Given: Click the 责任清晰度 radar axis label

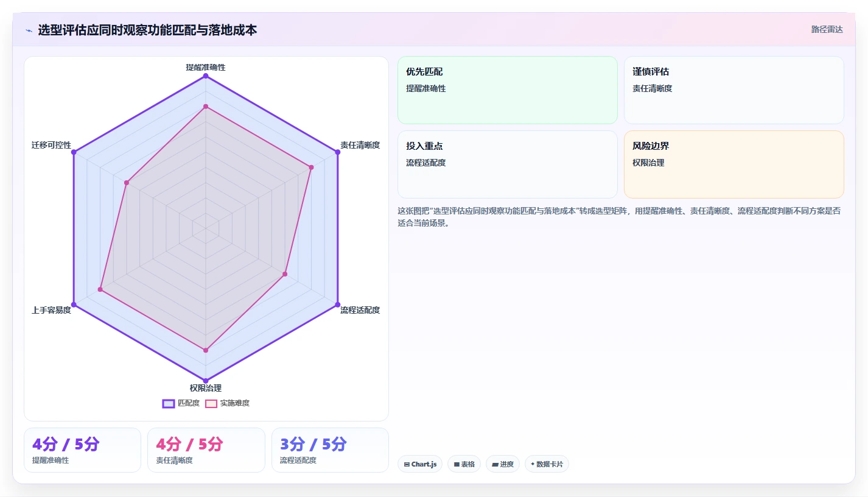Looking at the screenshot, I should click(x=360, y=145).
